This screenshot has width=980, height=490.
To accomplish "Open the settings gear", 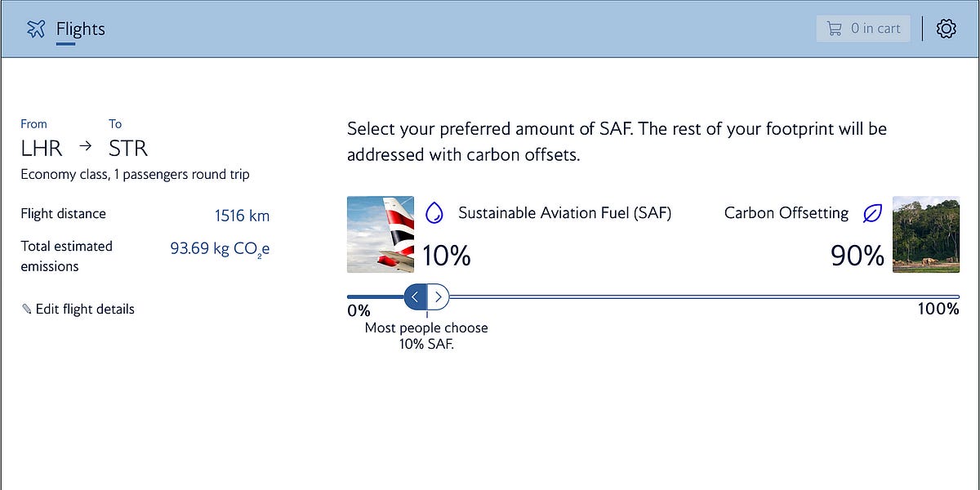I will coord(945,28).
